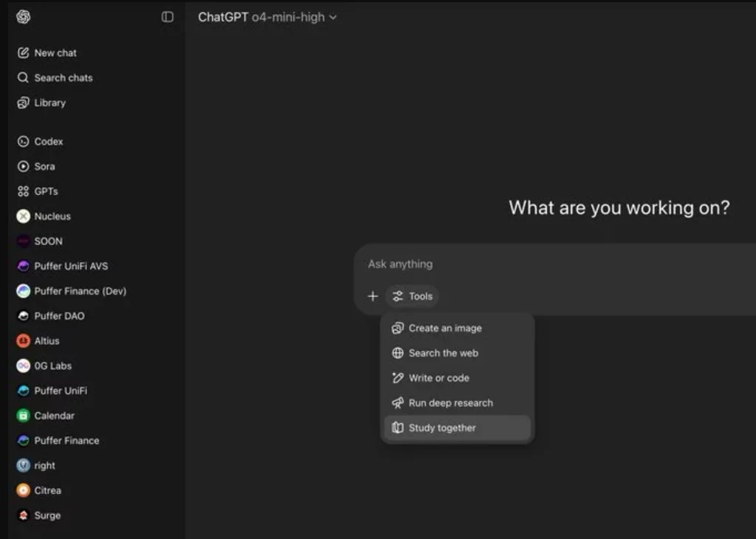Click the Run deep research telescope icon
Viewport: 756px width, 539px height.
(x=398, y=402)
